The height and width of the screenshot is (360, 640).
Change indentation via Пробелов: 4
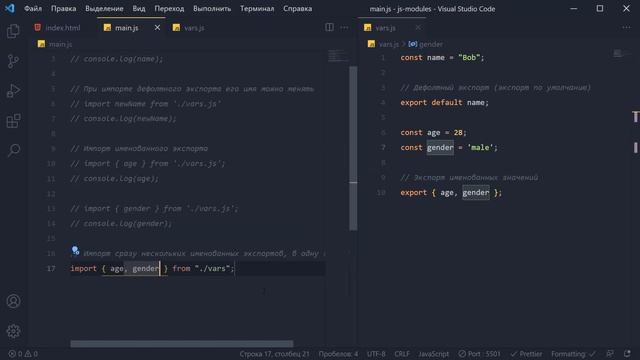tap(338, 354)
